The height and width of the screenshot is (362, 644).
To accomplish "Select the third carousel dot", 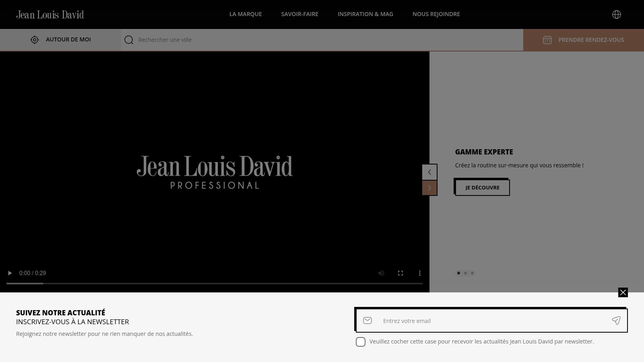I will coord(473,273).
